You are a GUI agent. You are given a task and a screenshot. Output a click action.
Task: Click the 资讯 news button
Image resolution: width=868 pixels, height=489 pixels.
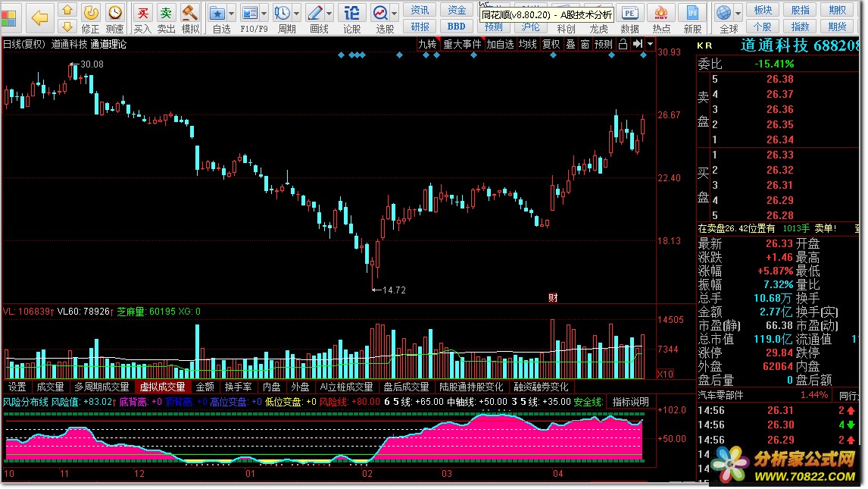pyautogui.click(x=420, y=10)
